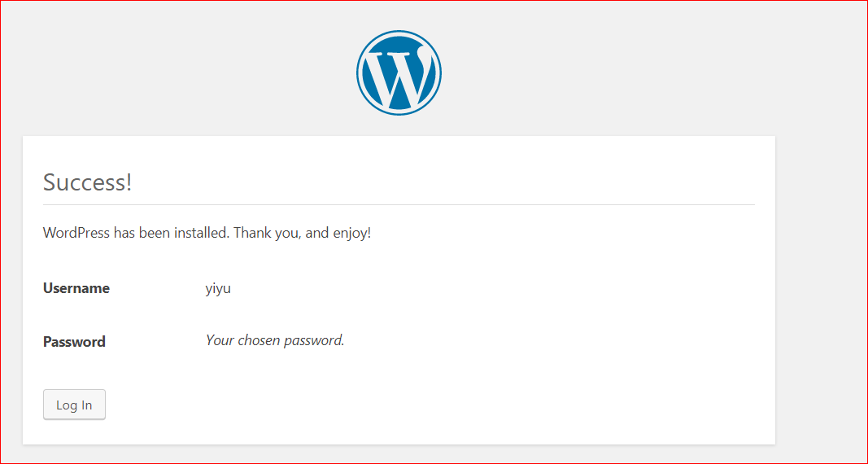Click the WordPress logo
The width and height of the screenshot is (868, 464).
399,72
